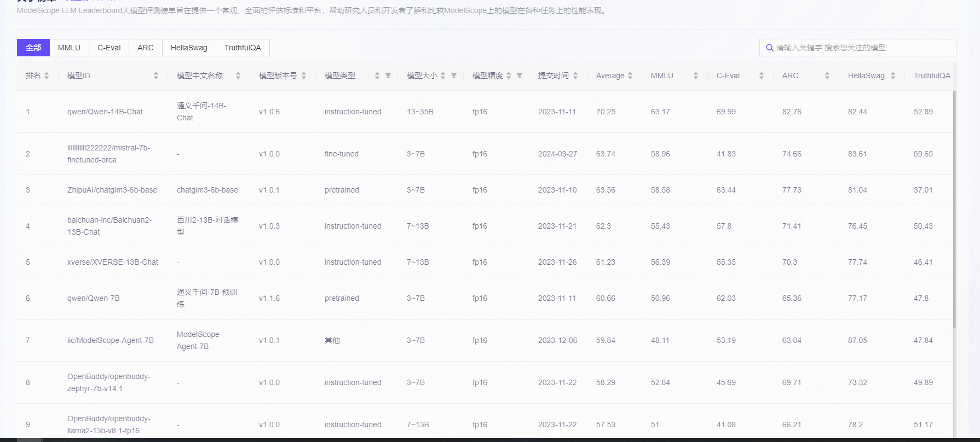Image resolution: width=980 pixels, height=442 pixels.
Task: Switch to the TruthfulQA tab
Action: pyautogui.click(x=243, y=48)
